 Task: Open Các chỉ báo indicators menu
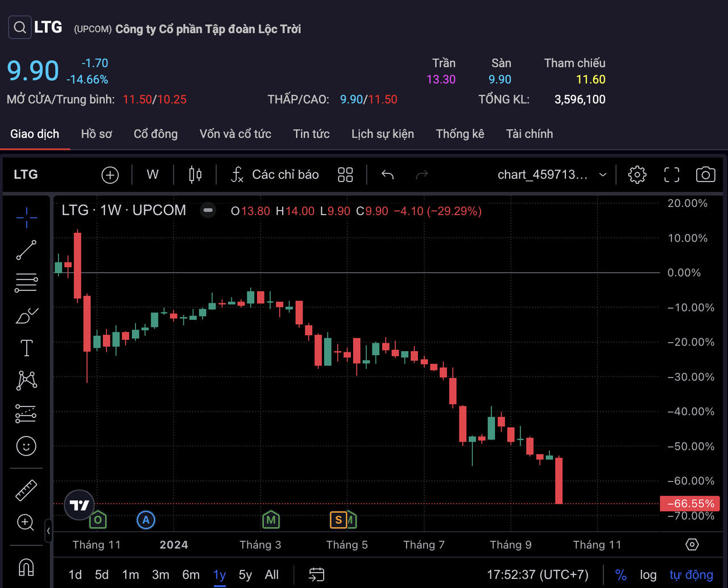click(275, 175)
